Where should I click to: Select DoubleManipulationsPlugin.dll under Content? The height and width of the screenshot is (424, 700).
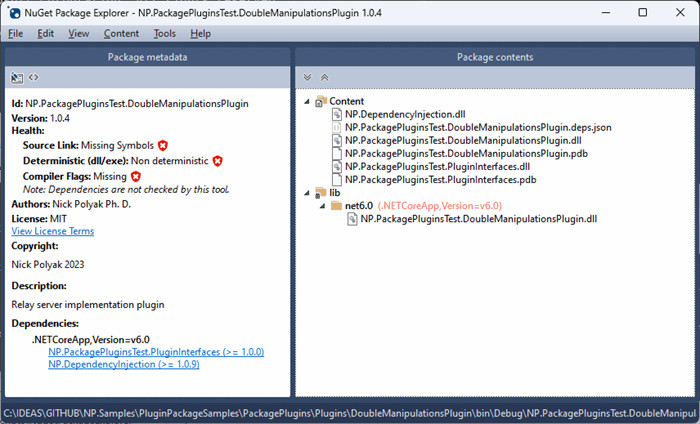click(x=463, y=141)
